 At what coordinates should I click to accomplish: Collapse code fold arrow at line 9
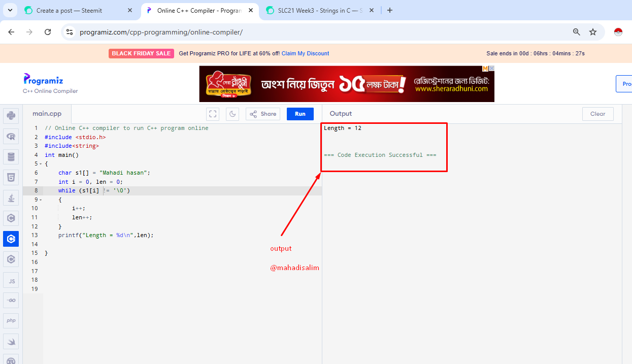[41, 200]
